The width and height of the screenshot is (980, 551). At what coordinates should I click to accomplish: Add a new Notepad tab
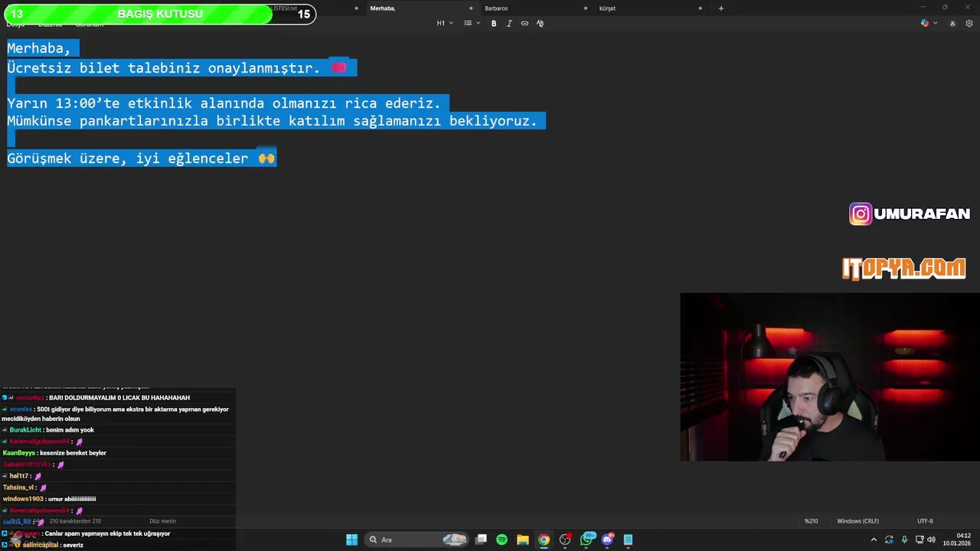click(x=720, y=8)
